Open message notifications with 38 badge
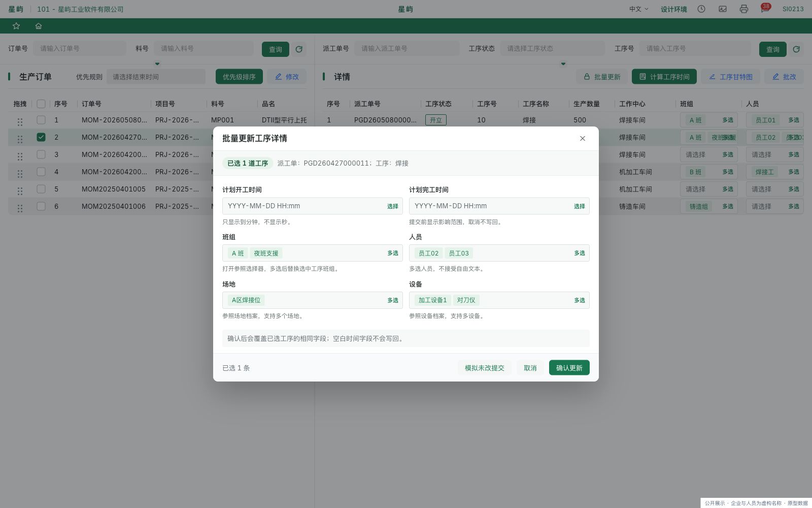This screenshot has width=812, height=508. [x=765, y=9]
